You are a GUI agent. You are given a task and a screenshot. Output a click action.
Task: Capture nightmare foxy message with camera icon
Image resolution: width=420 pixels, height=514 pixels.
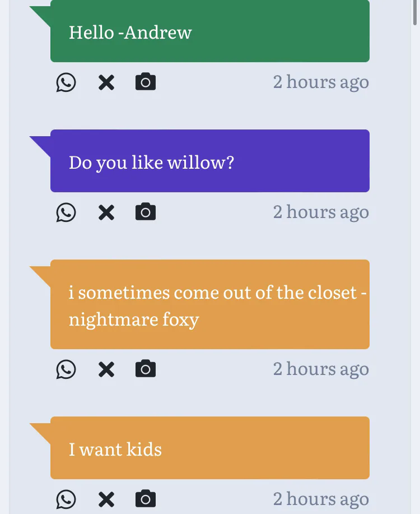146,369
